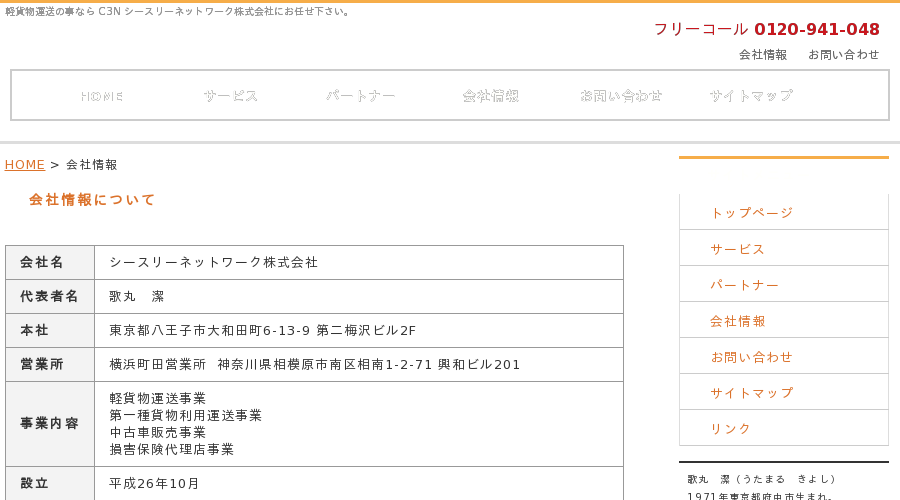The width and height of the screenshot is (900, 500).
Task: Click the head office address cell
Action: click(x=359, y=331)
